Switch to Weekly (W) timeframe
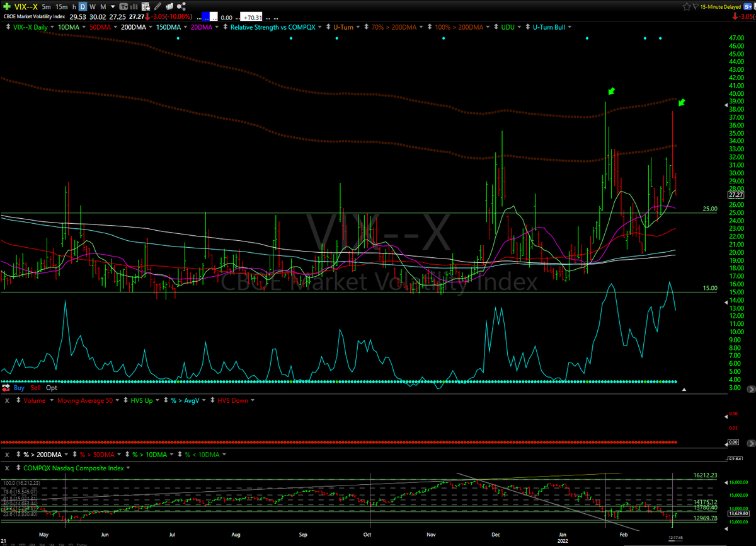 pos(92,6)
